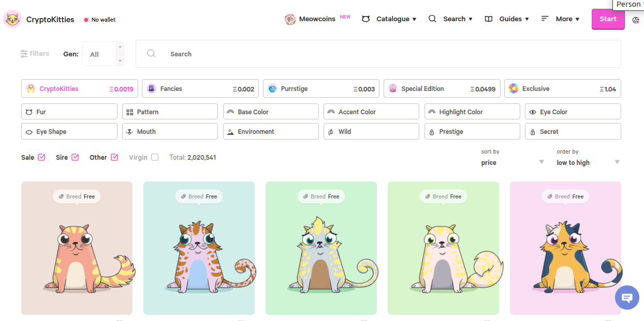
Task: Click the open book Guides icon
Action: pos(489,19)
